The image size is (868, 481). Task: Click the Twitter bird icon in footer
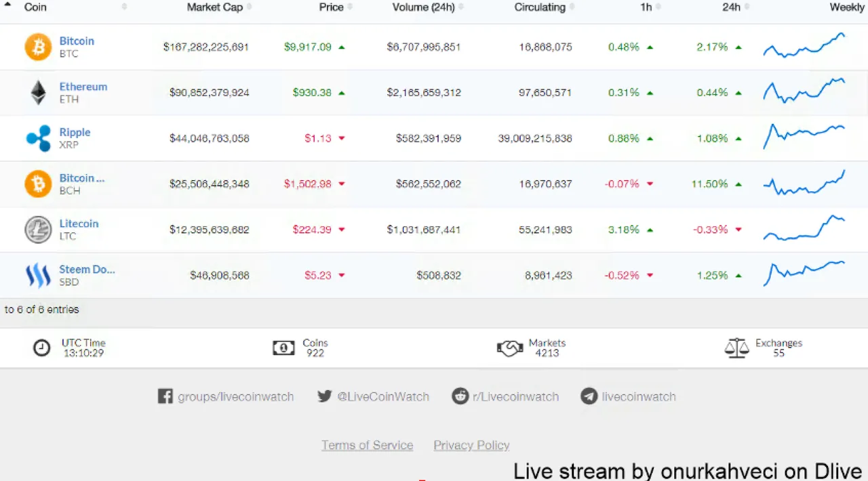tap(325, 396)
